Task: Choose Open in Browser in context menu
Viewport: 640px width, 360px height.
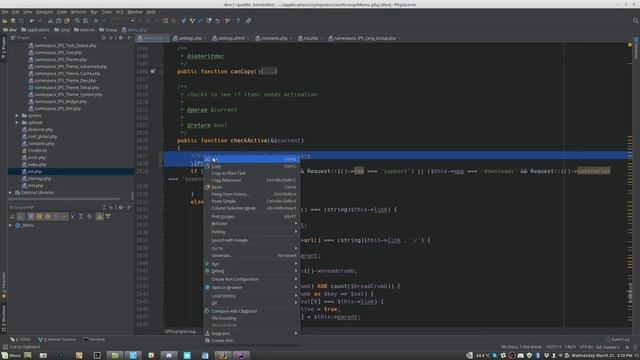Action: click(251, 288)
